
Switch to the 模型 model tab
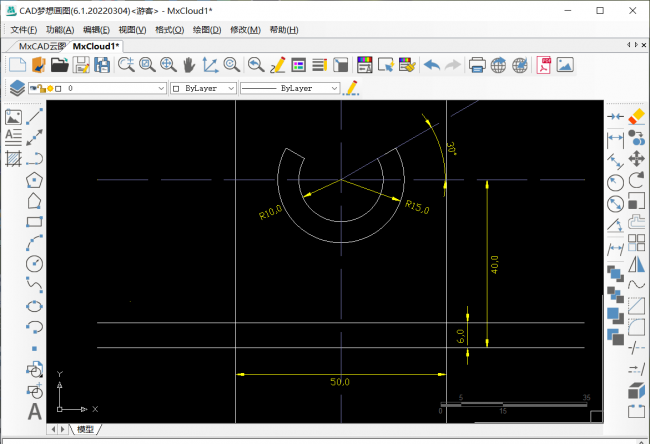tap(85, 429)
